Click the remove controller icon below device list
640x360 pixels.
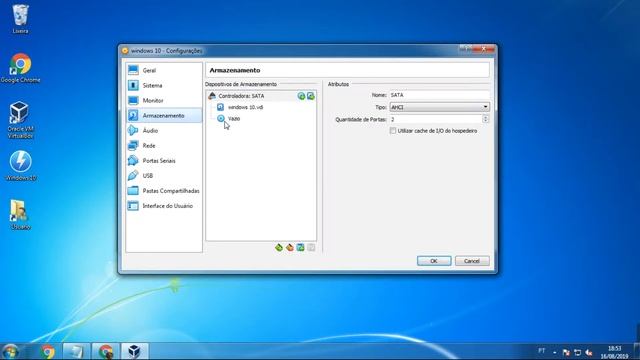(290, 247)
